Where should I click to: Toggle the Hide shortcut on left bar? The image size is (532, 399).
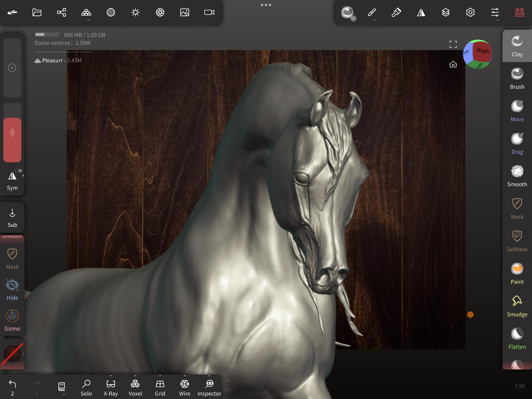pos(12,290)
